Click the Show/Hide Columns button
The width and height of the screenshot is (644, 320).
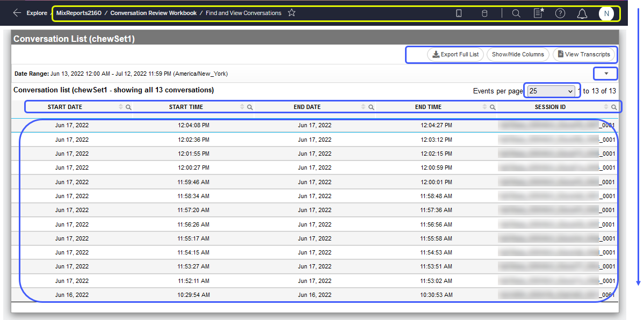coord(517,54)
